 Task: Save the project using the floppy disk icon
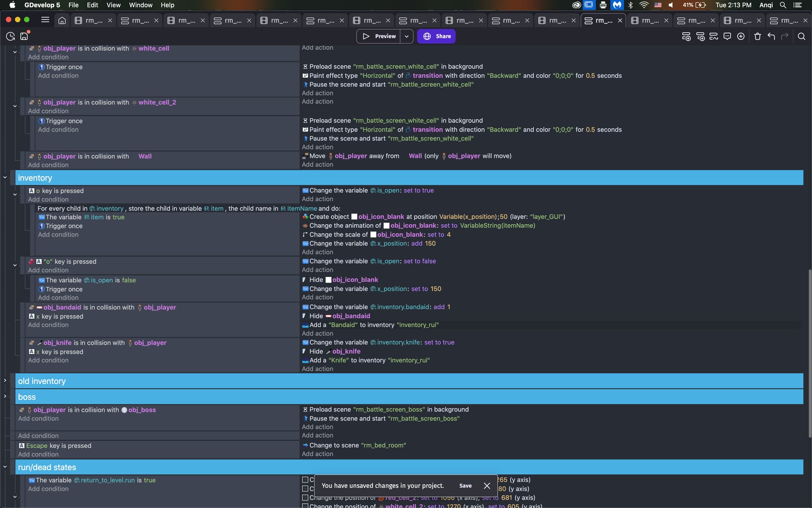coord(24,36)
